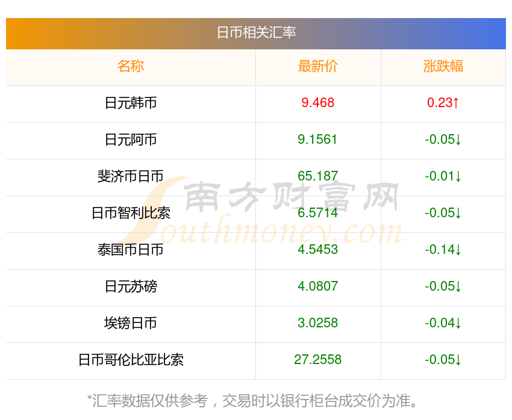512x420 pixels.
Task: Click the 名称 column header
Action: 131,66
